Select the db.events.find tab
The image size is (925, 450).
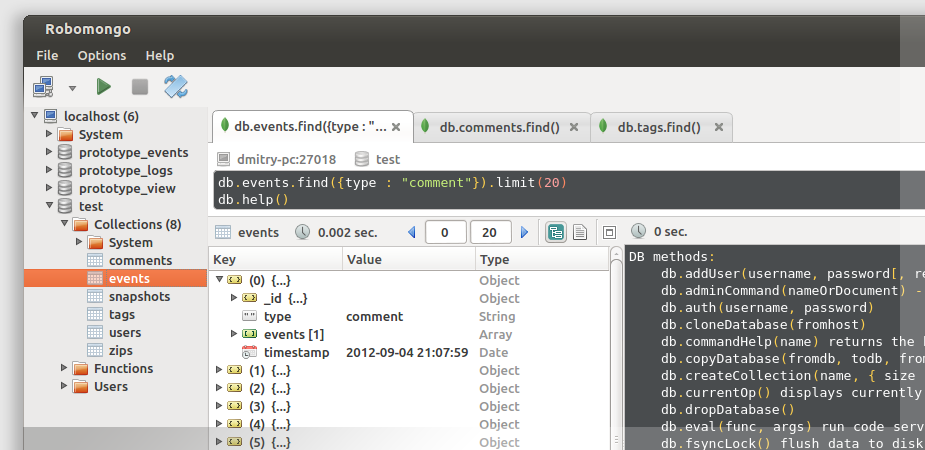311,127
